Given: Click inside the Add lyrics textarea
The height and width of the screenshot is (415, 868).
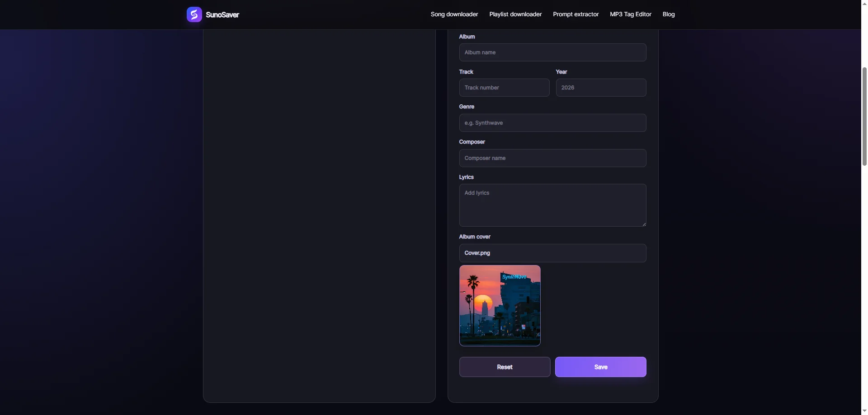Looking at the screenshot, I should tap(552, 205).
